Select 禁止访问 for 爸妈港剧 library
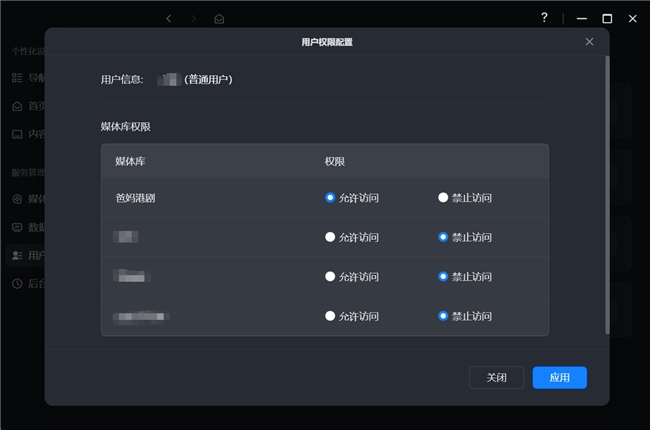The image size is (650, 430). (443, 197)
